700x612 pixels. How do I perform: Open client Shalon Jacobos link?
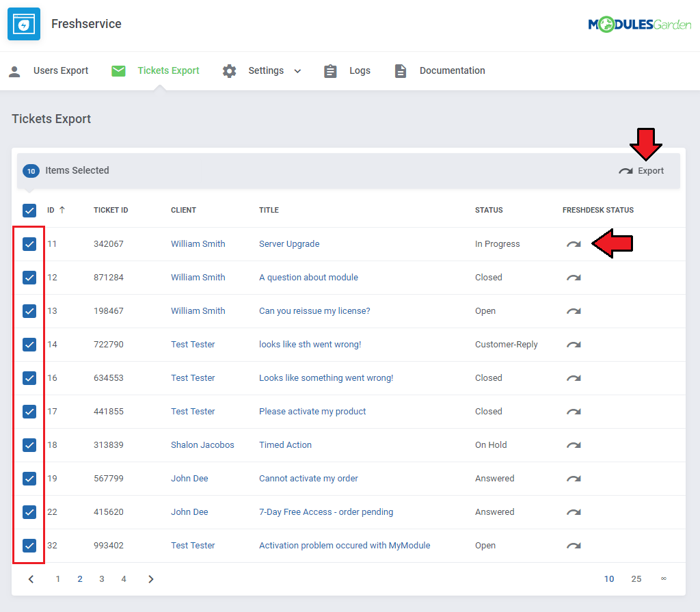[x=202, y=445]
